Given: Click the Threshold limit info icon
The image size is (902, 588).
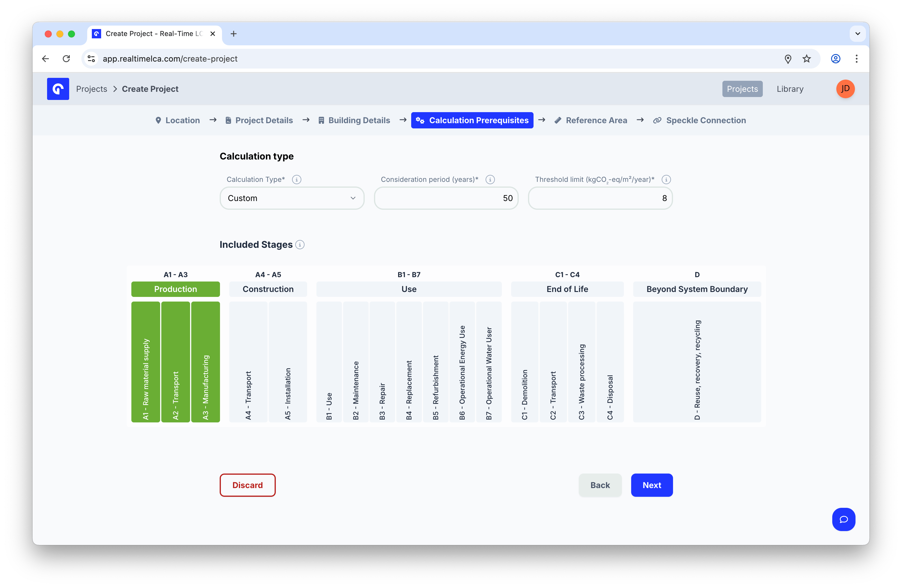Looking at the screenshot, I should click(666, 180).
